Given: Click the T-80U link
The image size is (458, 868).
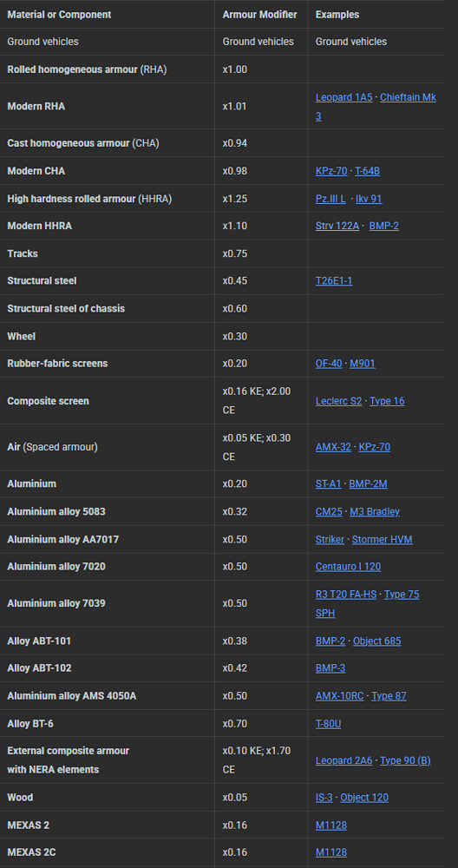Looking at the screenshot, I should (x=328, y=724).
